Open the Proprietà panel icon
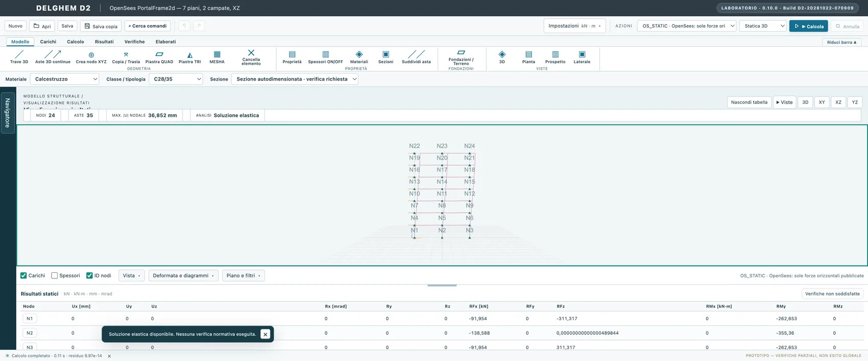The height and width of the screenshot is (361, 868). tap(292, 57)
